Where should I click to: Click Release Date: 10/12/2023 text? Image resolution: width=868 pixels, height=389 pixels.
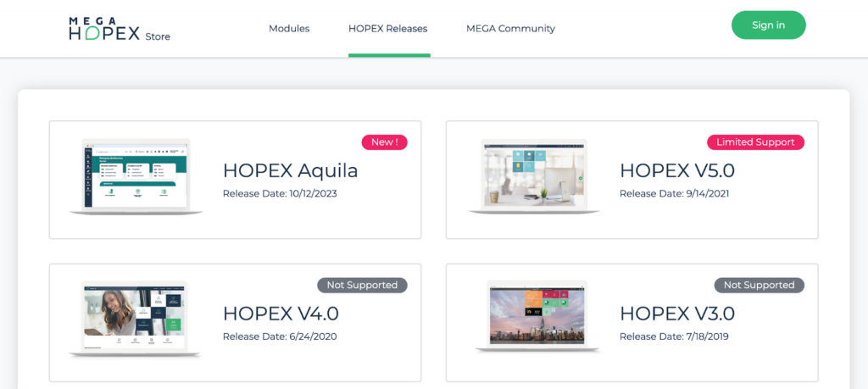tap(280, 194)
